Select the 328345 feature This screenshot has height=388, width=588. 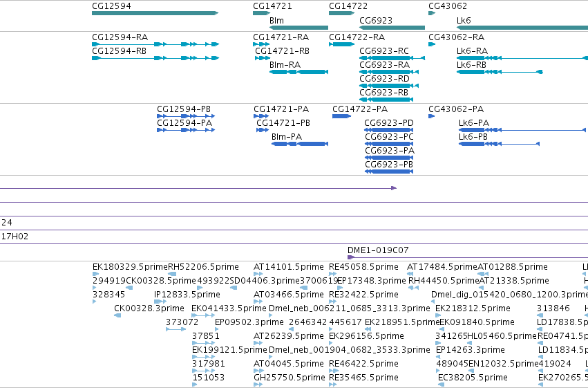point(94,302)
